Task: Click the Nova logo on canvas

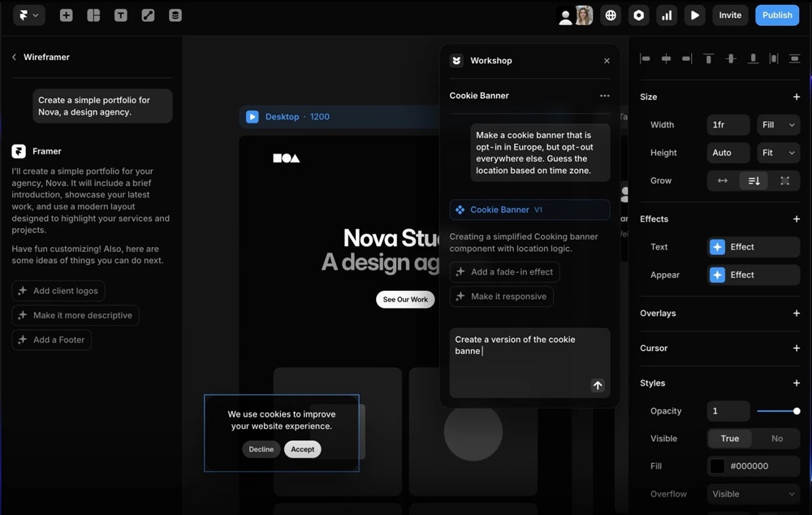Action: tap(287, 158)
